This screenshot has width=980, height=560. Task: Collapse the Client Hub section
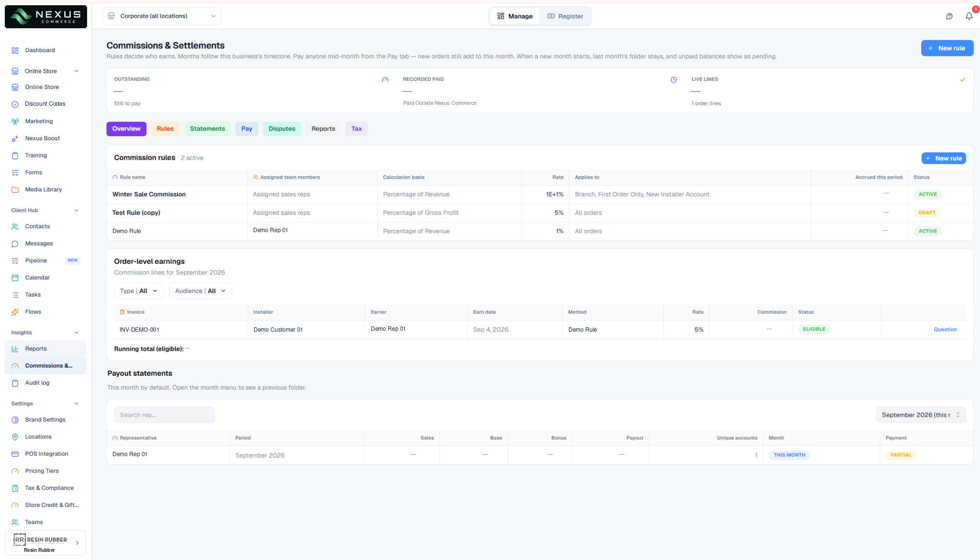pyautogui.click(x=76, y=211)
